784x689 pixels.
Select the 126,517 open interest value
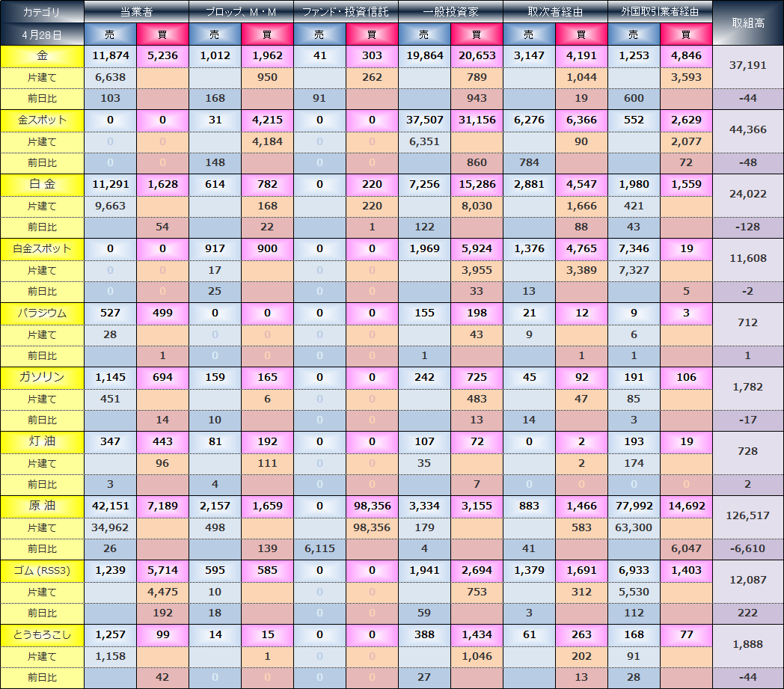748,515
